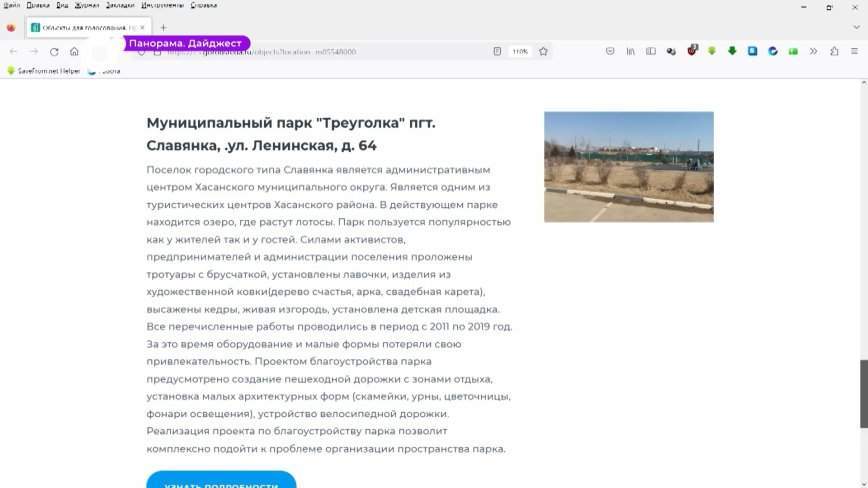Restore down the browser window
Screen dimensions: 868x488
[829, 7]
